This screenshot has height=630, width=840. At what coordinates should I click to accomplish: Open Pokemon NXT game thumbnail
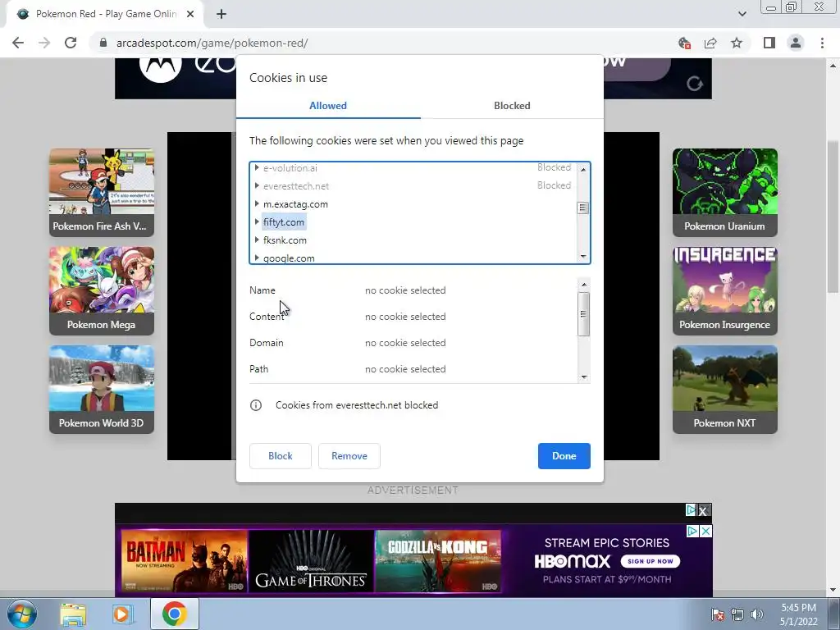point(725,390)
